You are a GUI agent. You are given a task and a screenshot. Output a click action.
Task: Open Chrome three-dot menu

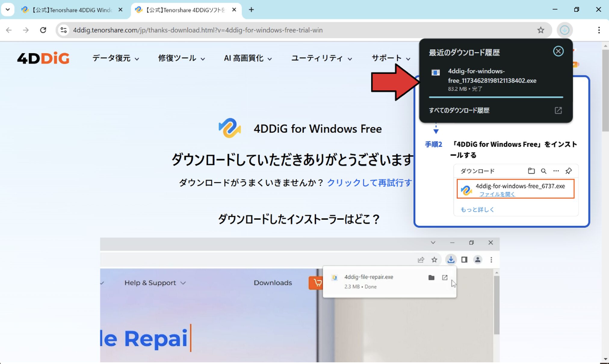(x=599, y=30)
